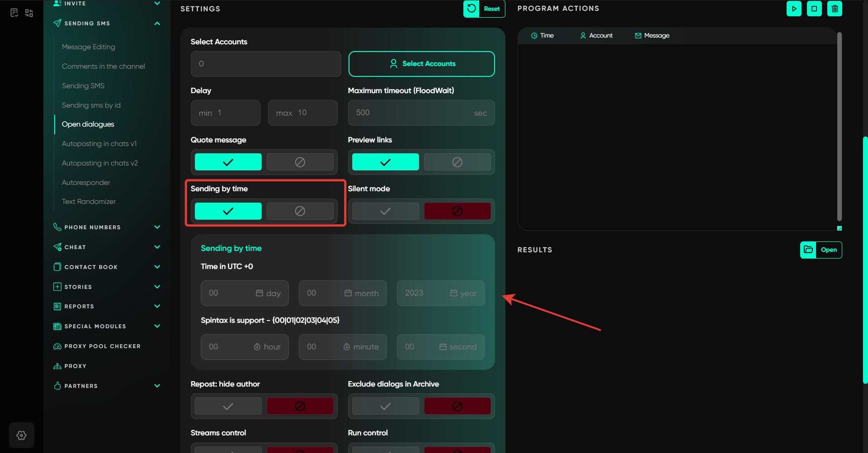Click the Program Actions vertical scrollbar
The height and width of the screenshot is (453, 868).
[x=839, y=127]
